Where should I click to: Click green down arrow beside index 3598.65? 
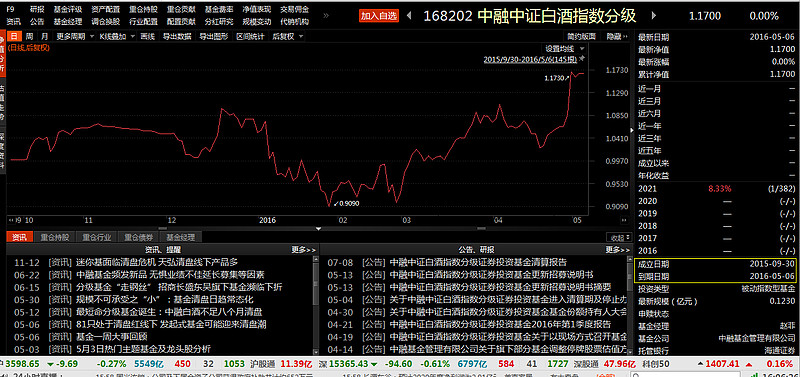click(51, 364)
